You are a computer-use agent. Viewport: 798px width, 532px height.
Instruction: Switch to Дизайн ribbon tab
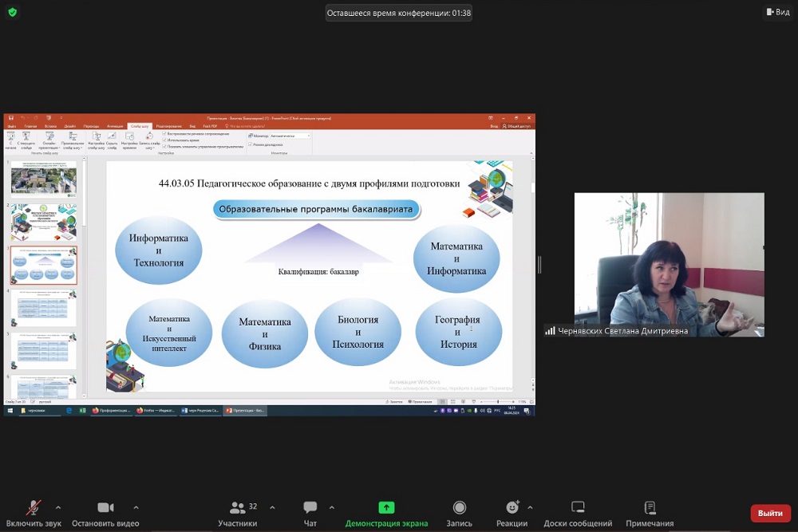click(70, 126)
